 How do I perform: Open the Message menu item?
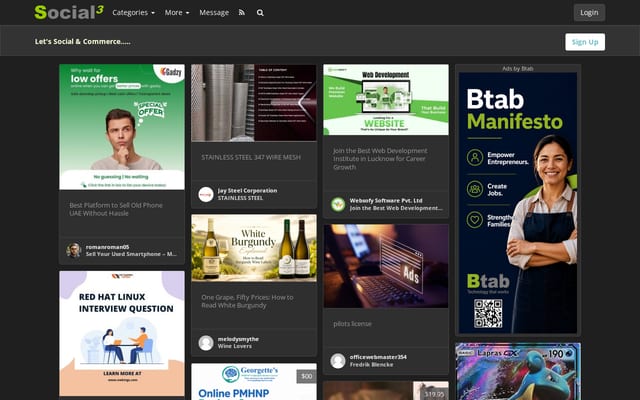point(214,13)
